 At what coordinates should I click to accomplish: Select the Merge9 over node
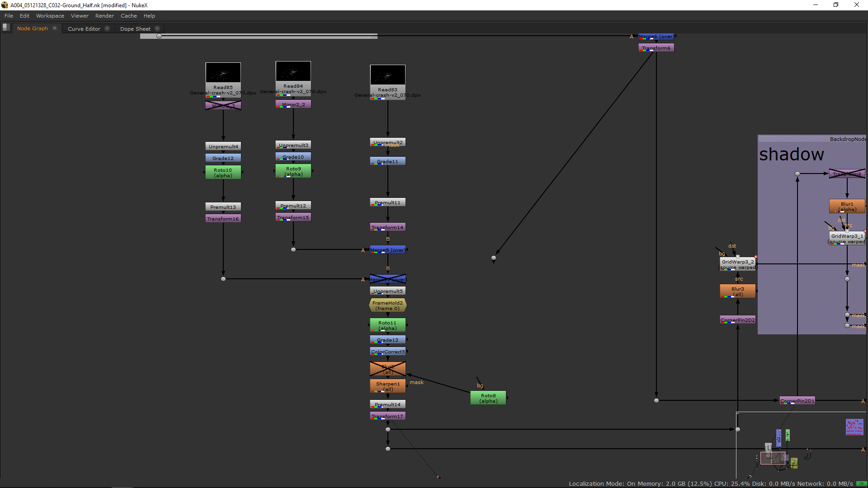click(x=387, y=250)
